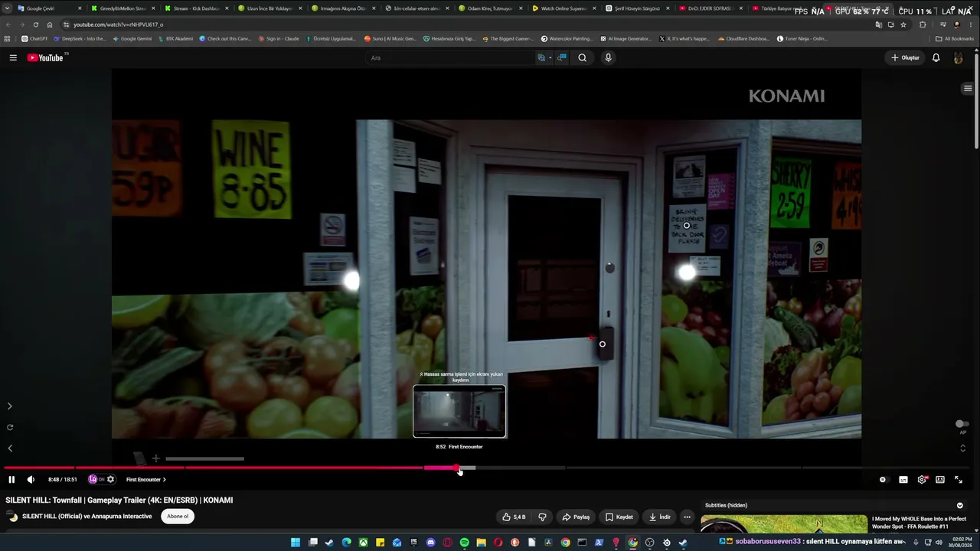Open the Oluştur create menu
The width and height of the screenshot is (980, 551).
click(905, 57)
